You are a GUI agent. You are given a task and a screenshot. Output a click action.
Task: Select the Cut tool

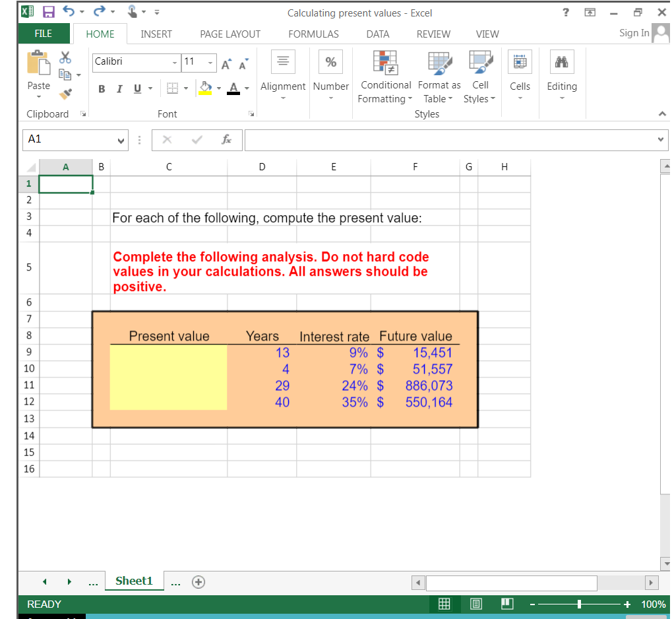[x=64, y=57]
